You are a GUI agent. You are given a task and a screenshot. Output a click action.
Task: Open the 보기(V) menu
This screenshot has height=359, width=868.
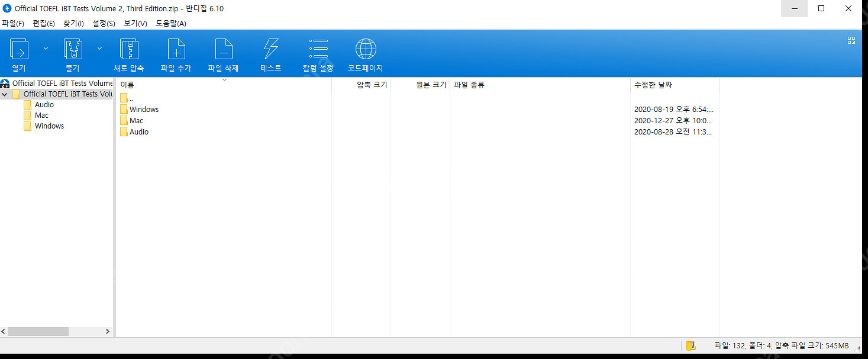click(x=135, y=24)
